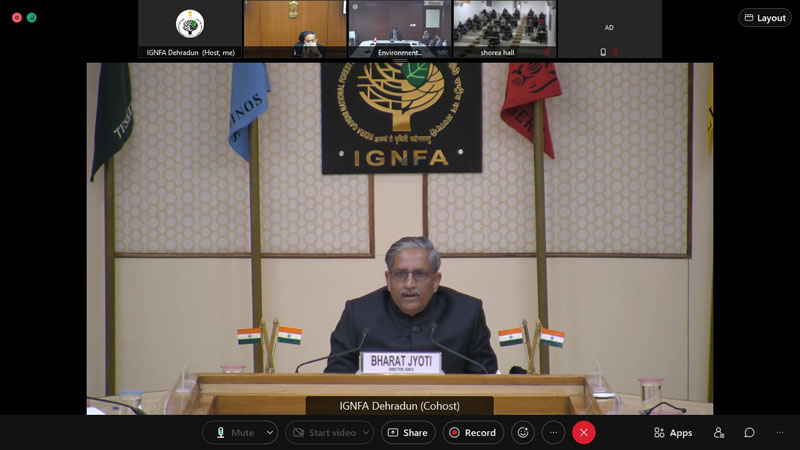
Task: Select the IGNFA Dehradun host thumbnail
Action: click(x=190, y=29)
